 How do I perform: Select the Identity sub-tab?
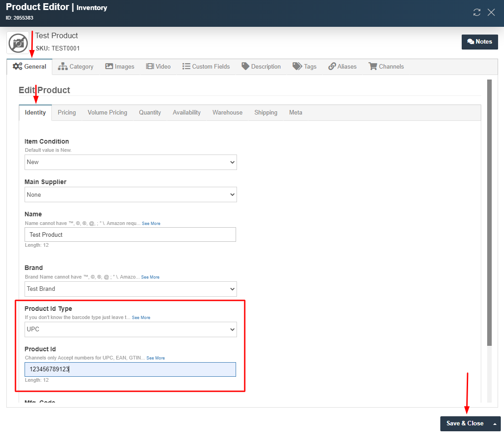(35, 113)
